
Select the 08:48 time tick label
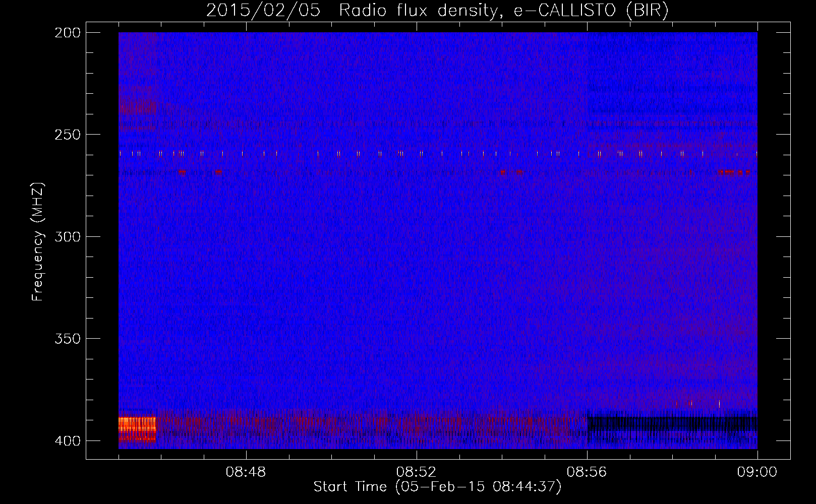246,472
